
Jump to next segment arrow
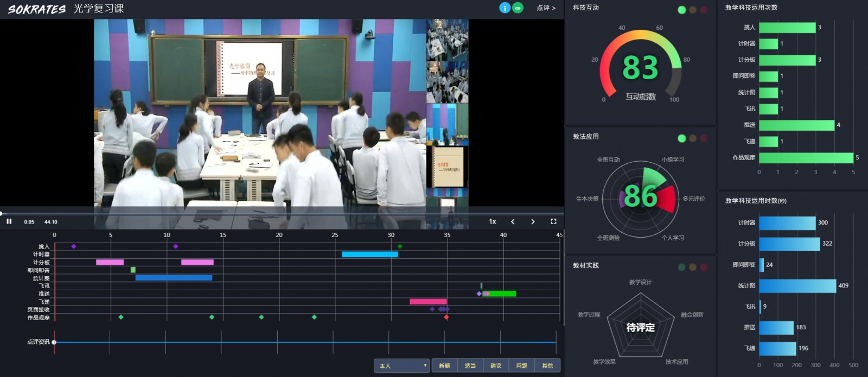tap(533, 221)
